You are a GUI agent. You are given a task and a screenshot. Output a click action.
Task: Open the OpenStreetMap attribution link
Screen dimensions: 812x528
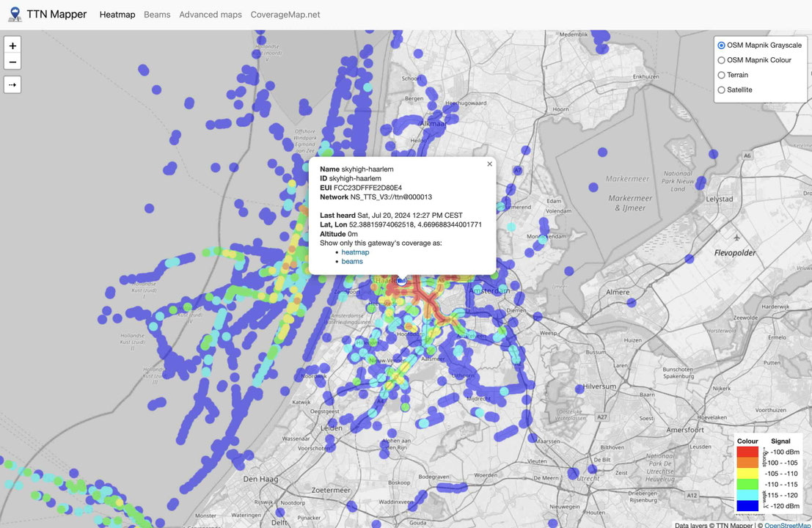pyautogui.click(x=788, y=525)
